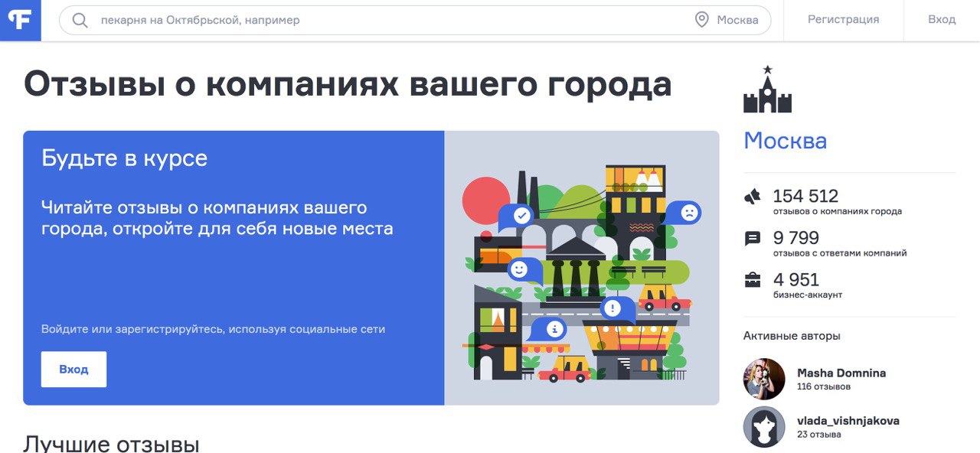Open the Москва city heading link
The image size is (980, 453).
(785, 141)
